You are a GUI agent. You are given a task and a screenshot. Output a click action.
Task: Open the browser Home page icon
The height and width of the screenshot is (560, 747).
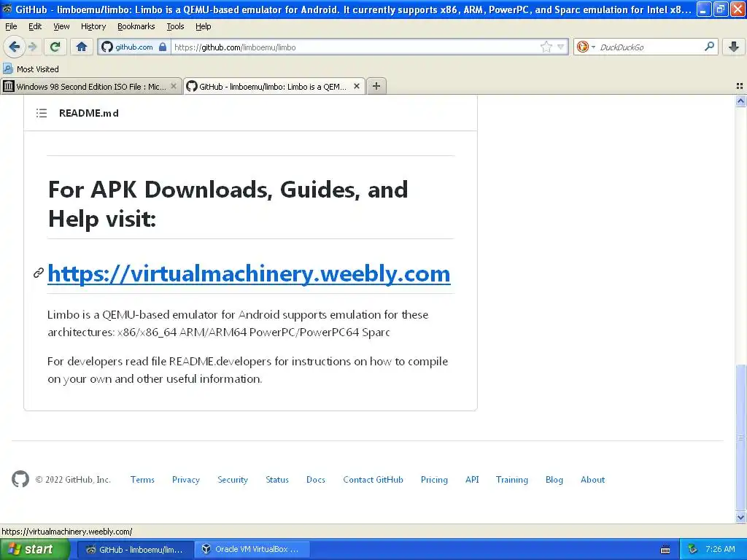click(82, 47)
